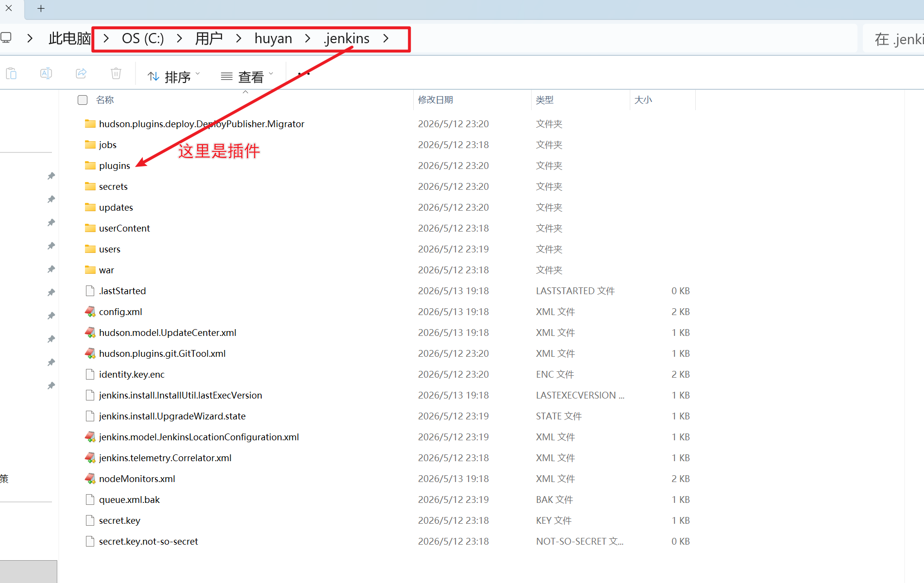
Task: Navigate to huyan breadcrumb
Action: click(x=273, y=38)
